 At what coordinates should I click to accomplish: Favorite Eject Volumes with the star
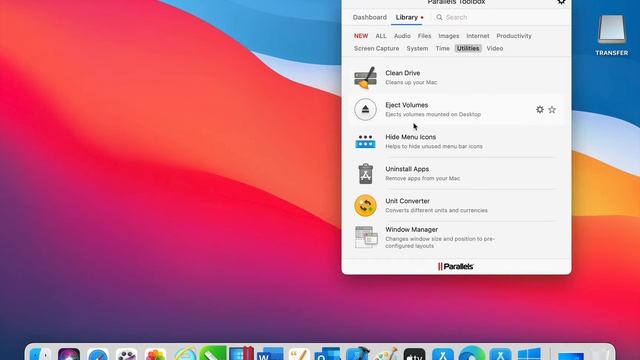(x=552, y=109)
